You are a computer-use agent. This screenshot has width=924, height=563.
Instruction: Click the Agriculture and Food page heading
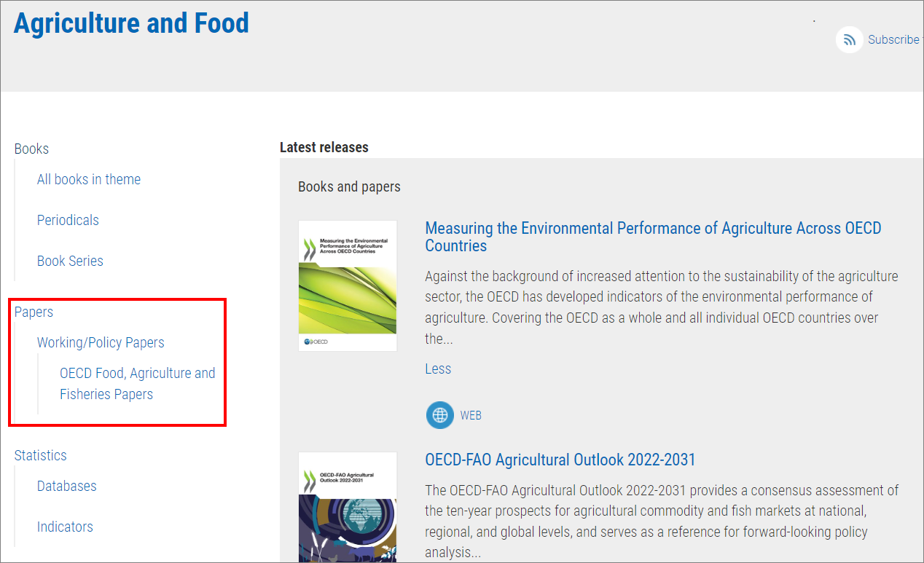pos(131,23)
